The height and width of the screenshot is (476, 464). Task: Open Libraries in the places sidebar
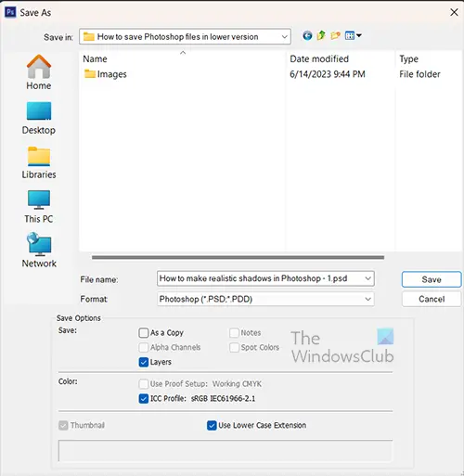(x=39, y=162)
